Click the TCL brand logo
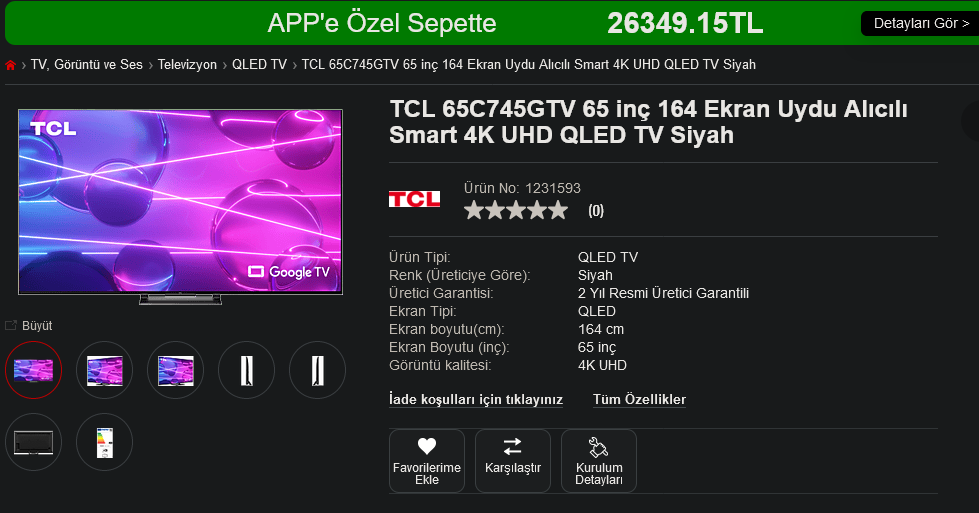Viewport: 979px width, 513px height. (415, 199)
